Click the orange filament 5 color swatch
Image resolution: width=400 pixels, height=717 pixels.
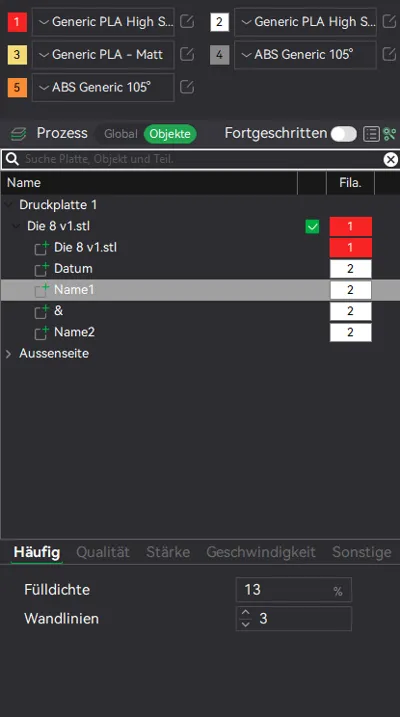pos(17,87)
